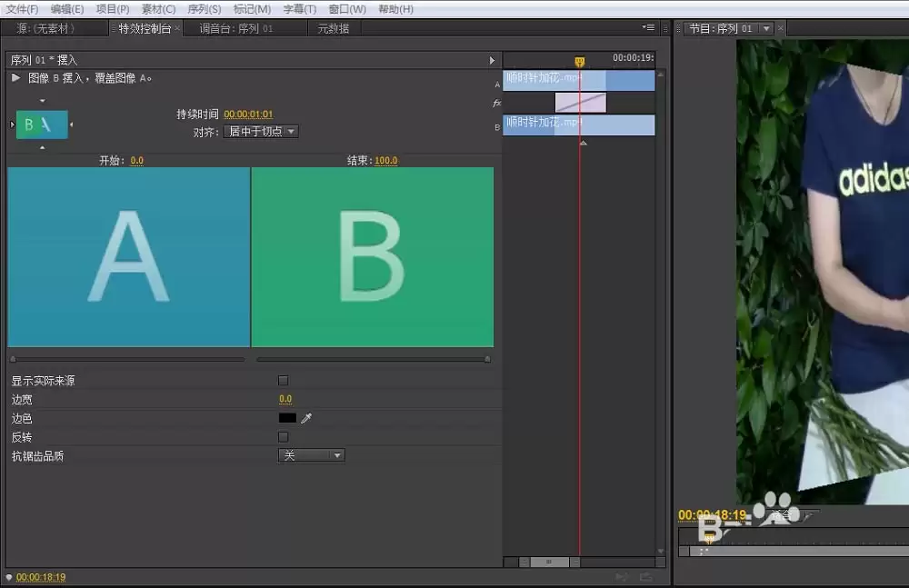The width and height of the screenshot is (909, 588).
Task: Switch to the audio mixer (调音台) tab
Action: point(236,28)
